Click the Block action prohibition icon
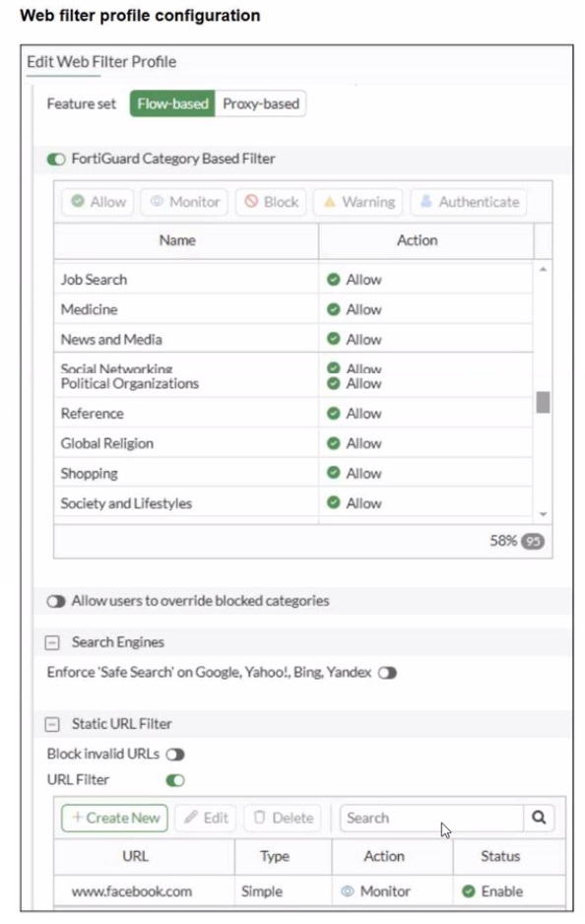 (251, 202)
